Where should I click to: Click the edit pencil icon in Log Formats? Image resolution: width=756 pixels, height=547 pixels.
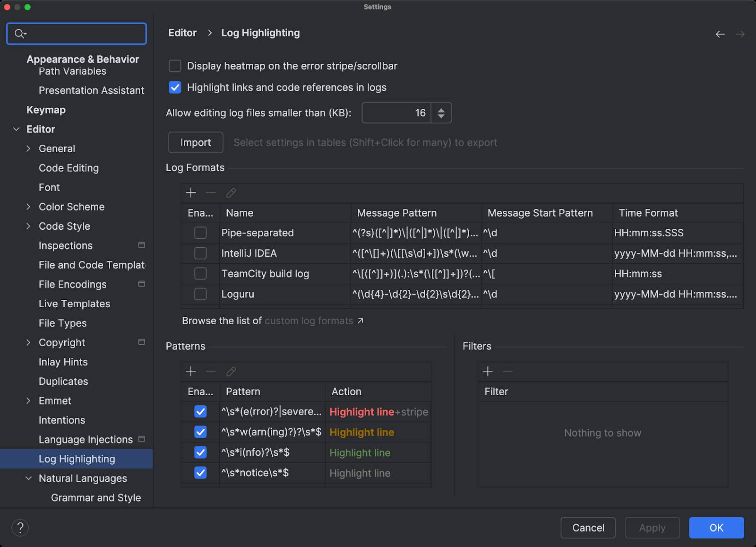point(231,193)
